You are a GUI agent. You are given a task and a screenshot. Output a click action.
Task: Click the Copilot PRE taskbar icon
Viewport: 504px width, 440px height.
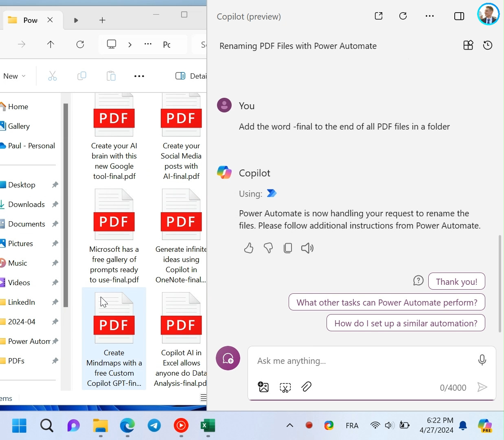485,426
